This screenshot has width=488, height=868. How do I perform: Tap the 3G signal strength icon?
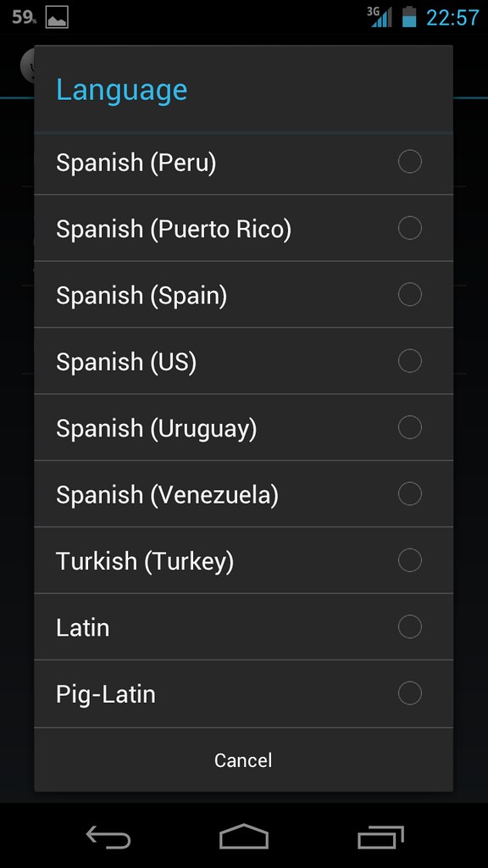point(380,17)
